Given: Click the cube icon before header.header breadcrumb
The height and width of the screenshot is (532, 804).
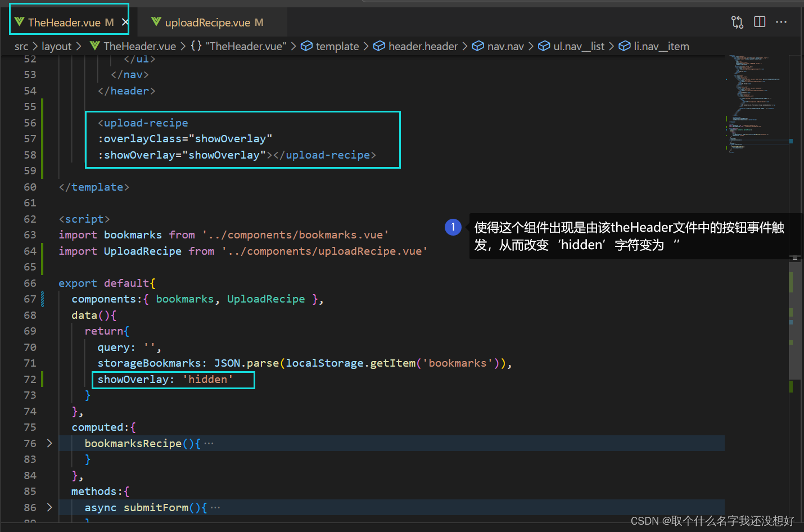Looking at the screenshot, I should pos(380,46).
